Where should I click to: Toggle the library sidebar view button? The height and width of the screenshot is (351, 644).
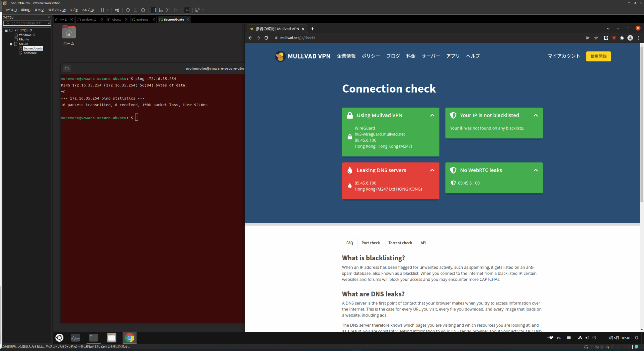click(x=154, y=10)
